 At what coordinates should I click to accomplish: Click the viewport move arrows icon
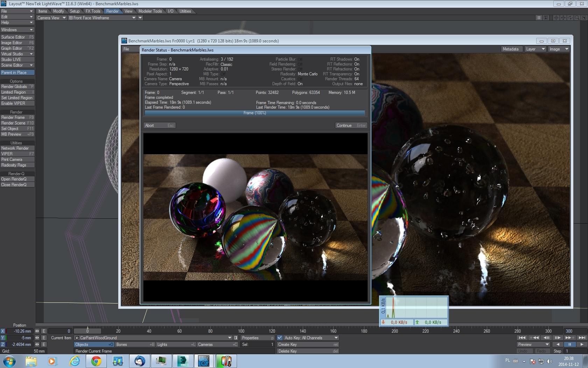(563, 18)
